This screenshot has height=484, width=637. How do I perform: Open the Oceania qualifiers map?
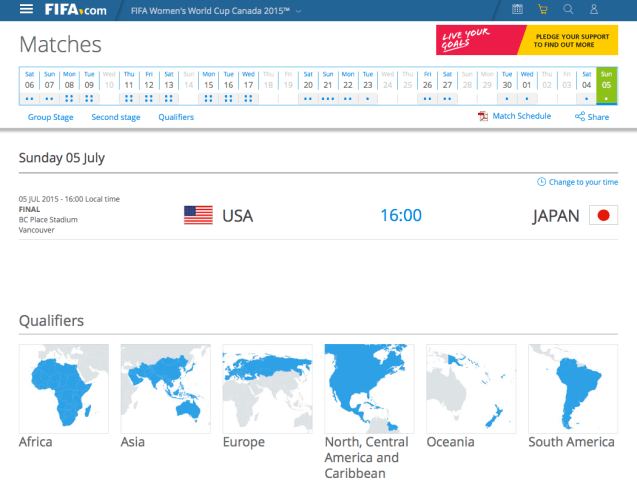tap(471, 389)
